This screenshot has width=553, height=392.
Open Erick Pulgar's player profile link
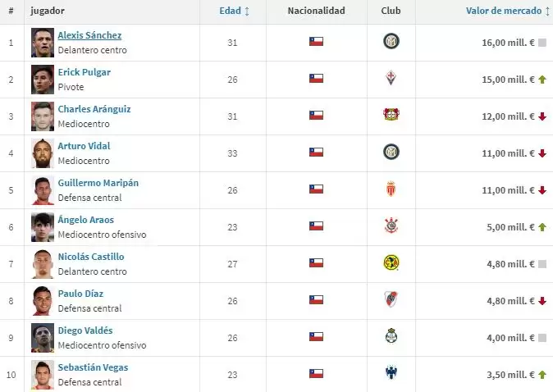[84, 72]
